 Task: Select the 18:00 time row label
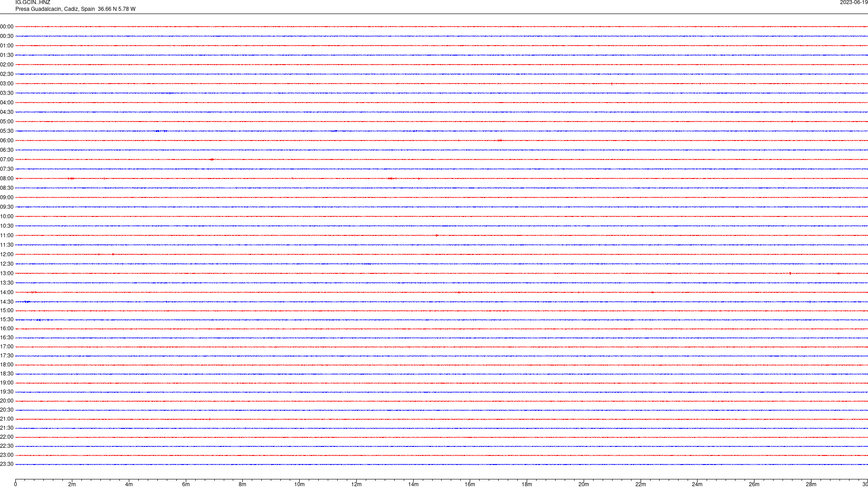7,365
